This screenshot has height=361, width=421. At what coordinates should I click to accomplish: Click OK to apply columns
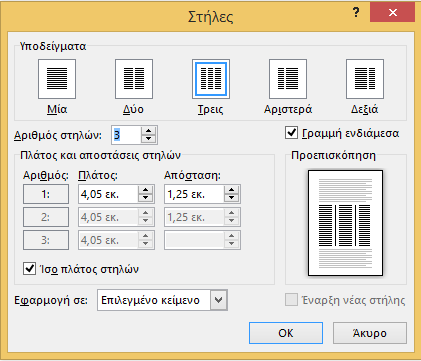click(286, 333)
